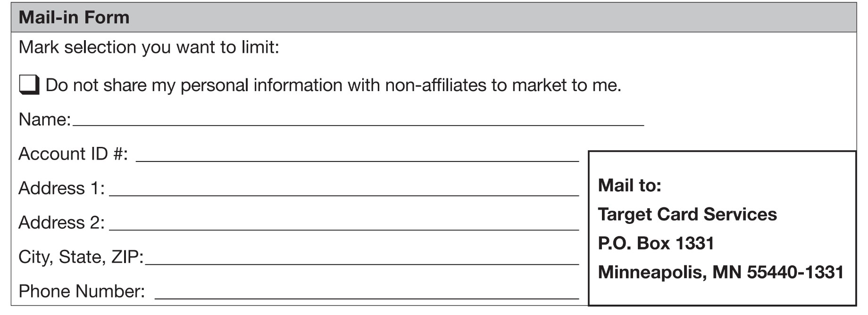Click the 'Minneapolis, MN 55440-1331' line
Viewport: 868px width, 315px height.
point(720,272)
